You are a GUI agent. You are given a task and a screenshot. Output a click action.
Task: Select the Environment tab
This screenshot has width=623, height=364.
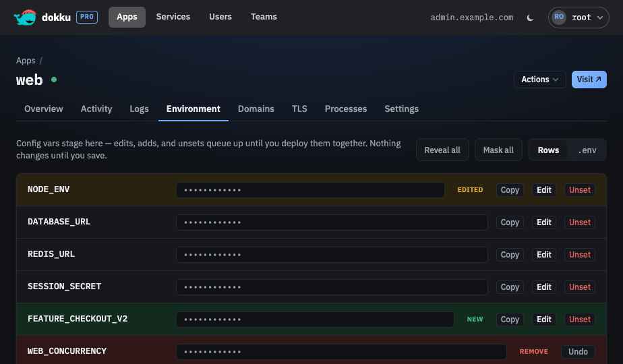click(193, 109)
